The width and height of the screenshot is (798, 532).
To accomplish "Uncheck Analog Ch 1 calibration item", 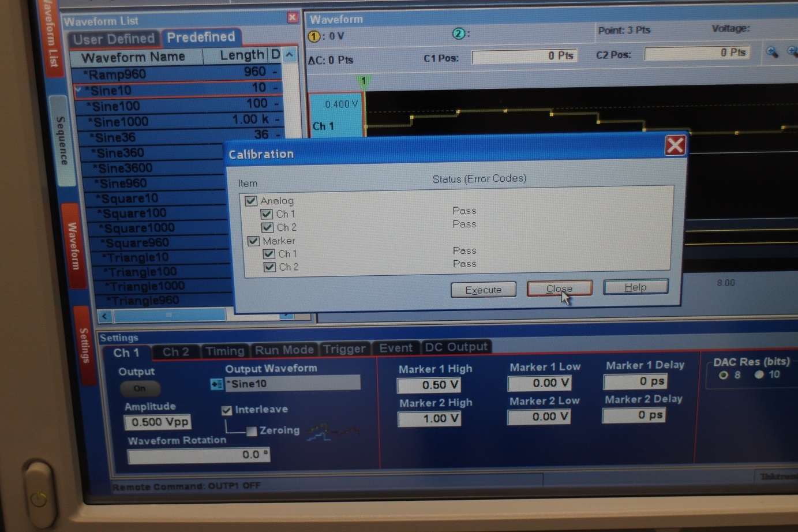I will [267, 213].
